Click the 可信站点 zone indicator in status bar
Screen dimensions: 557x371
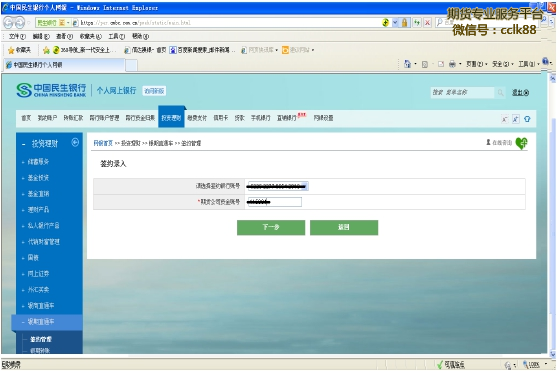450,365
